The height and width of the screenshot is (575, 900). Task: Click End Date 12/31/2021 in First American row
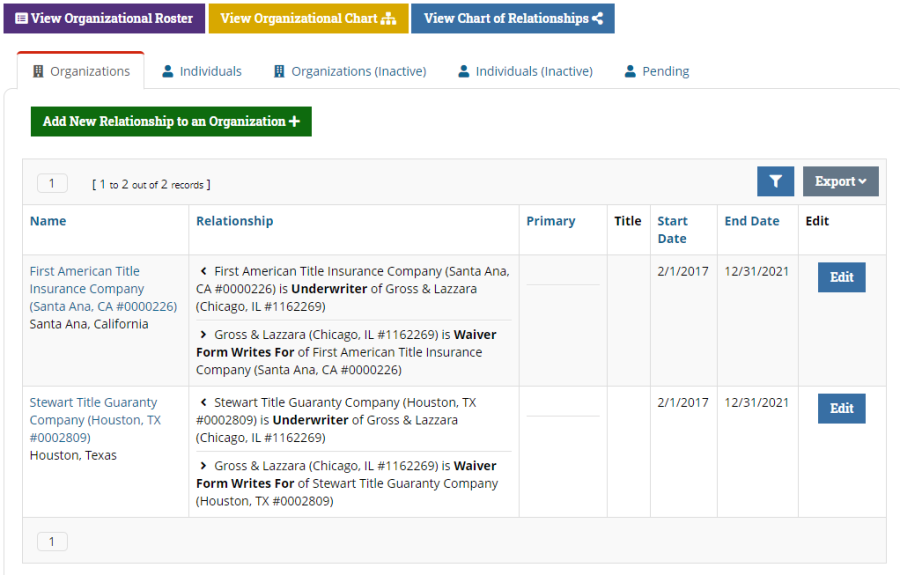[x=757, y=271]
